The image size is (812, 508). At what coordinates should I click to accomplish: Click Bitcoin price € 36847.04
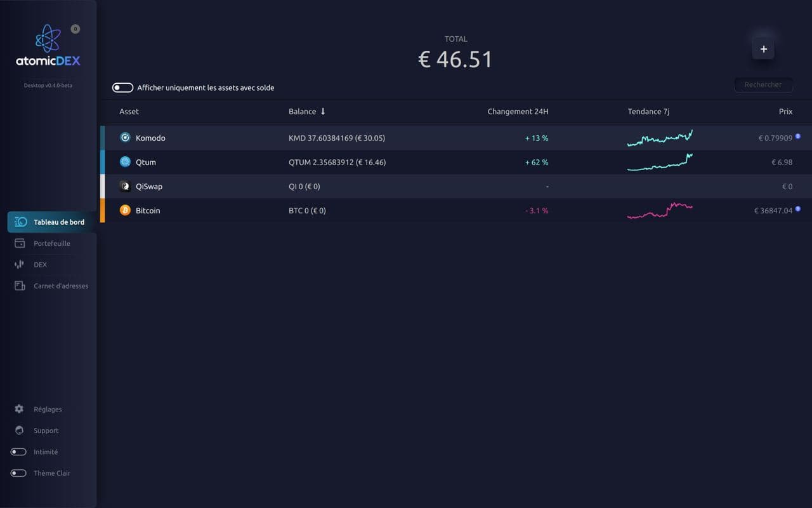[773, 210]
